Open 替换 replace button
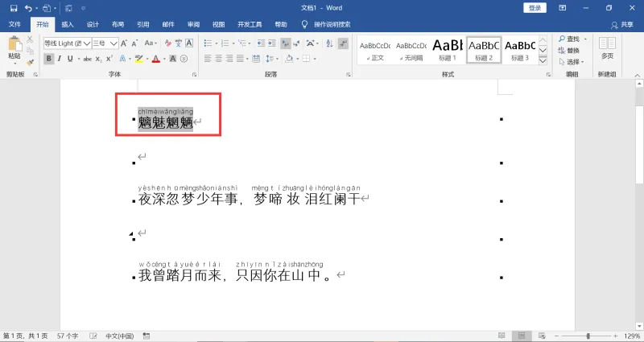The height and width of the screenshot is (342, 644). tap(569, 51)
